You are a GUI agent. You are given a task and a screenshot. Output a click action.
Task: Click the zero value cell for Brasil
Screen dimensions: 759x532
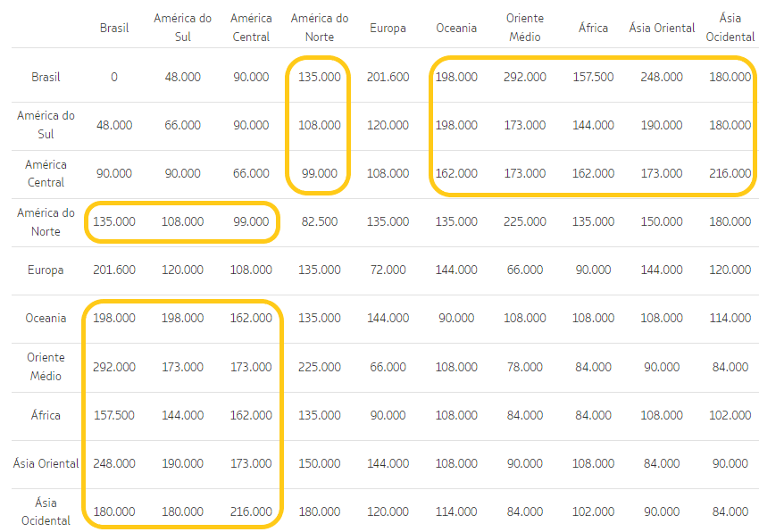114,77
